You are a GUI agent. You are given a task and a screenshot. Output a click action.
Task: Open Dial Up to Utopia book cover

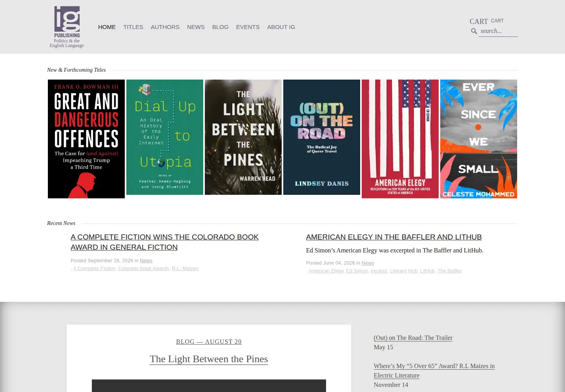[x=165, y=137]
